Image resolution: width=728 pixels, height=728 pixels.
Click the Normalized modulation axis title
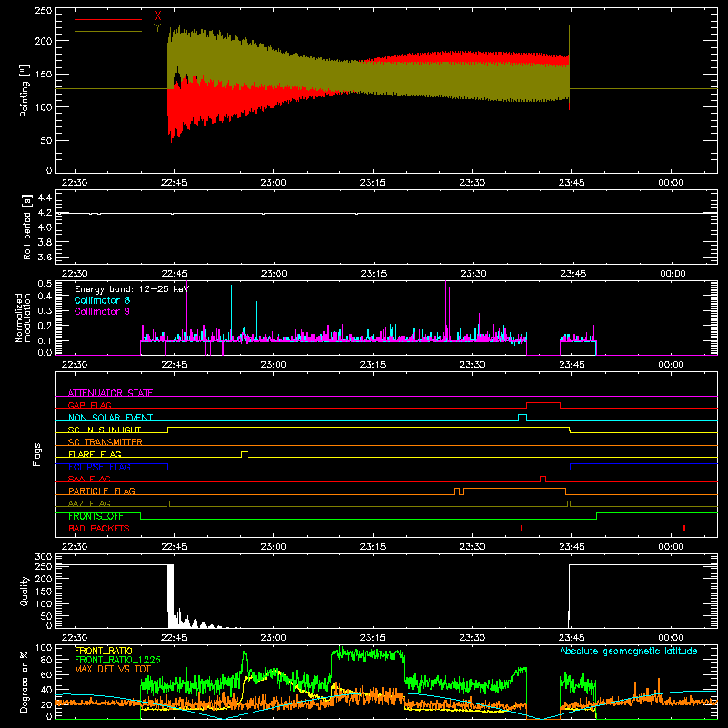23,318
